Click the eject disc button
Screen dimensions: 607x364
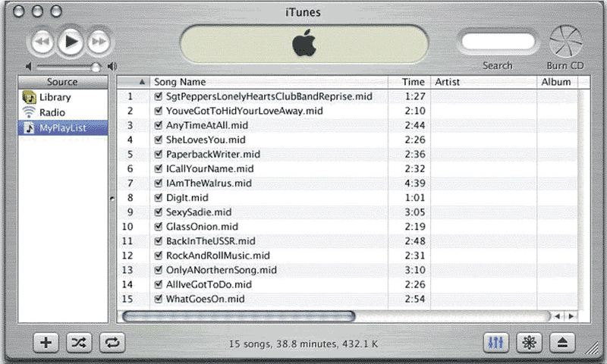[561, 342]
